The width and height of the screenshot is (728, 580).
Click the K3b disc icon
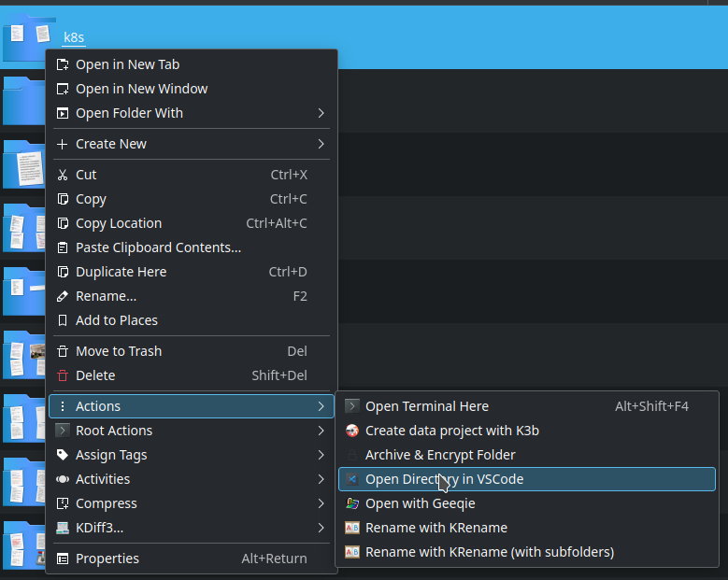352,431
